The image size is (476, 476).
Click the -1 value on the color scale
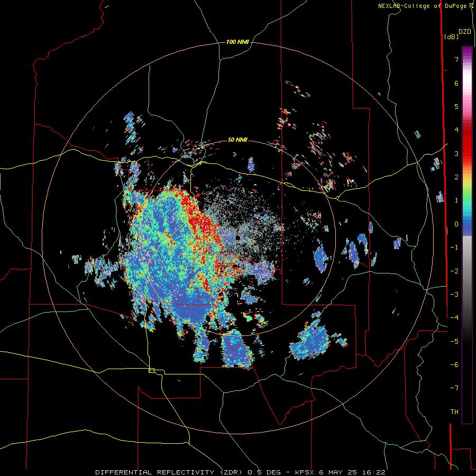(x=454, y=247)
